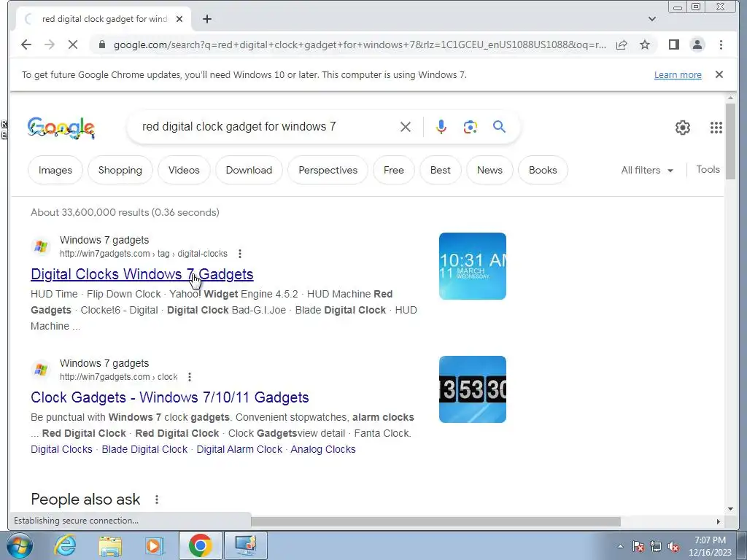This screenshot has width=747, height=560.
Task: View site security lock information
Action: tap(101, 44)
